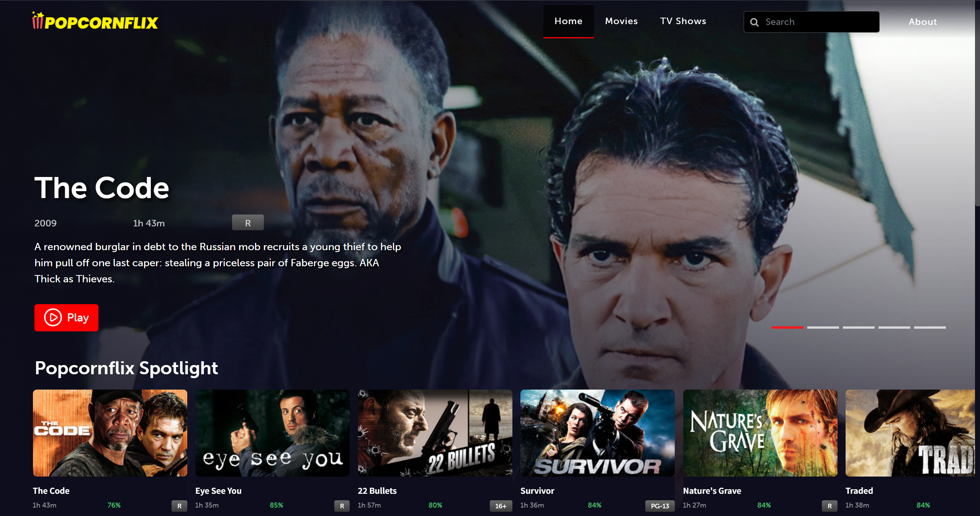980x516 pixels.
Task: Select the fifth carousel slide indicator
Action: point(929,328)
